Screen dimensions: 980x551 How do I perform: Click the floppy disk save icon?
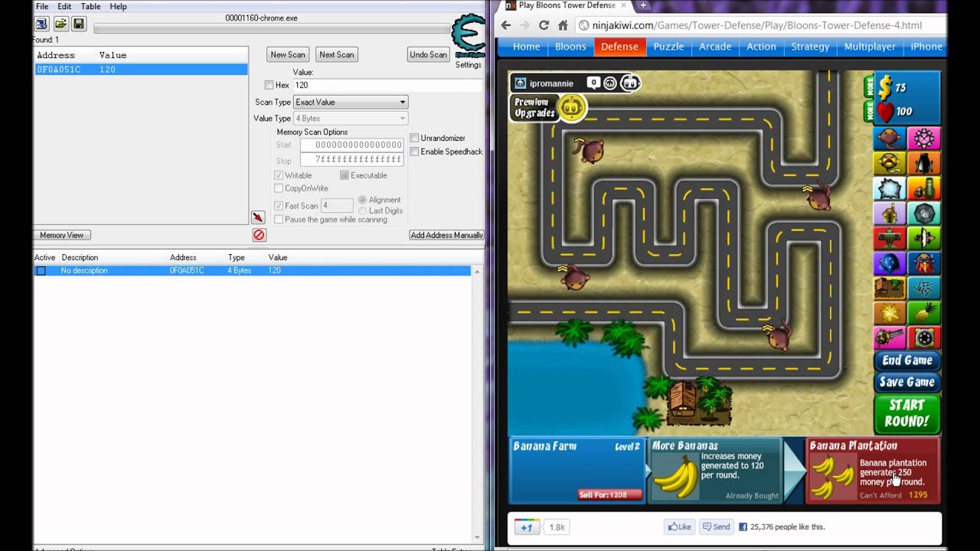point(79,24)
